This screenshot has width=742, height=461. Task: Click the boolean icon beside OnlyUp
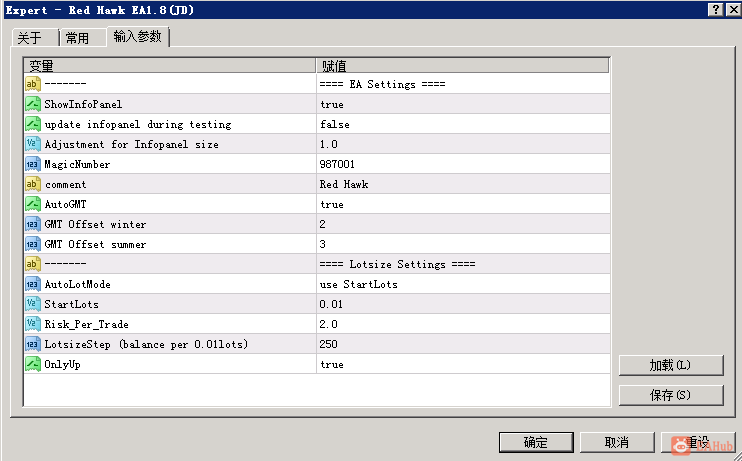(33, 364)
